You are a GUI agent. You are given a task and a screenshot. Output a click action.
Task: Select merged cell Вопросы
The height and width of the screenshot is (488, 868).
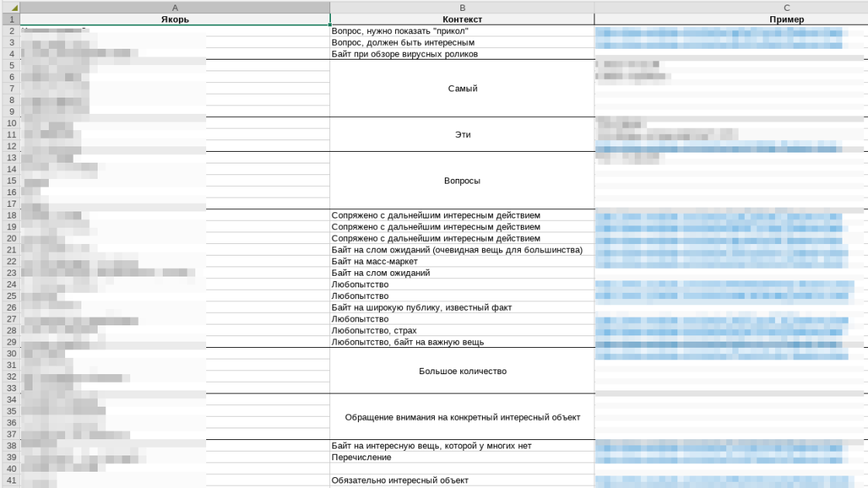[x=462, y=180]
